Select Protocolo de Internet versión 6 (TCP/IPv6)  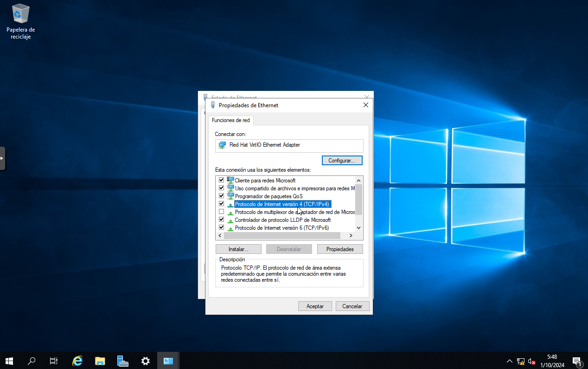[282, 228]
